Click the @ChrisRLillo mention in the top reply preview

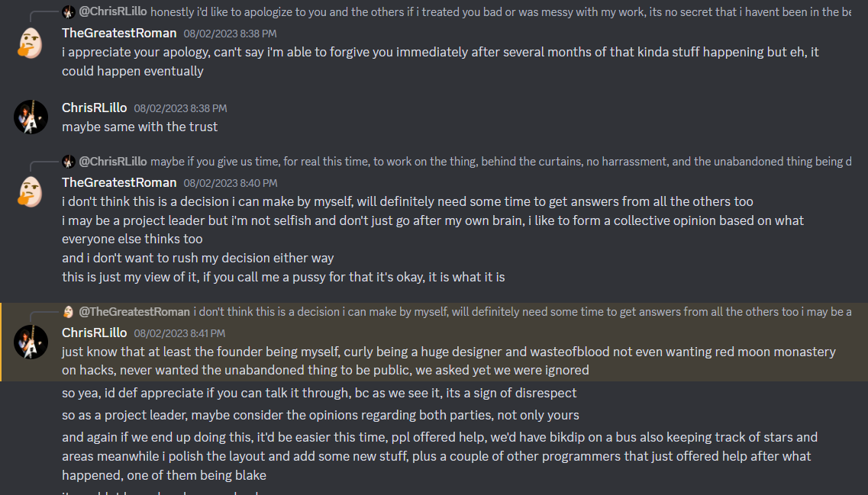(113, 11)
